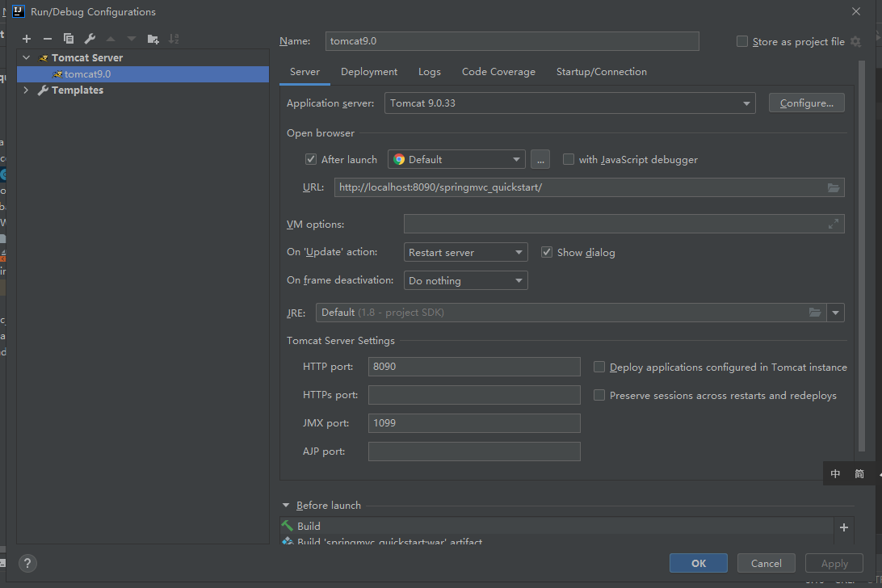Viewport: 882px width, 588px height.
Task: Add a new run configuration
Action: [x=27, y=39]
